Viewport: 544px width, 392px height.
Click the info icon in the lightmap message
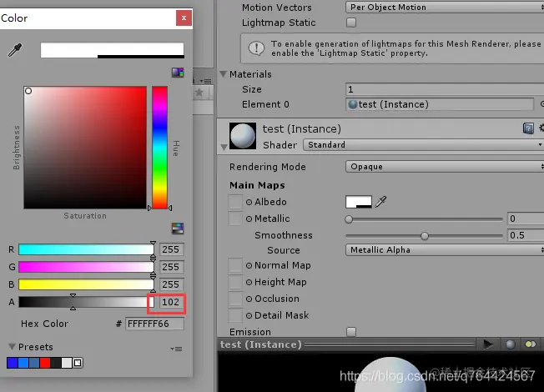(256, 48)
